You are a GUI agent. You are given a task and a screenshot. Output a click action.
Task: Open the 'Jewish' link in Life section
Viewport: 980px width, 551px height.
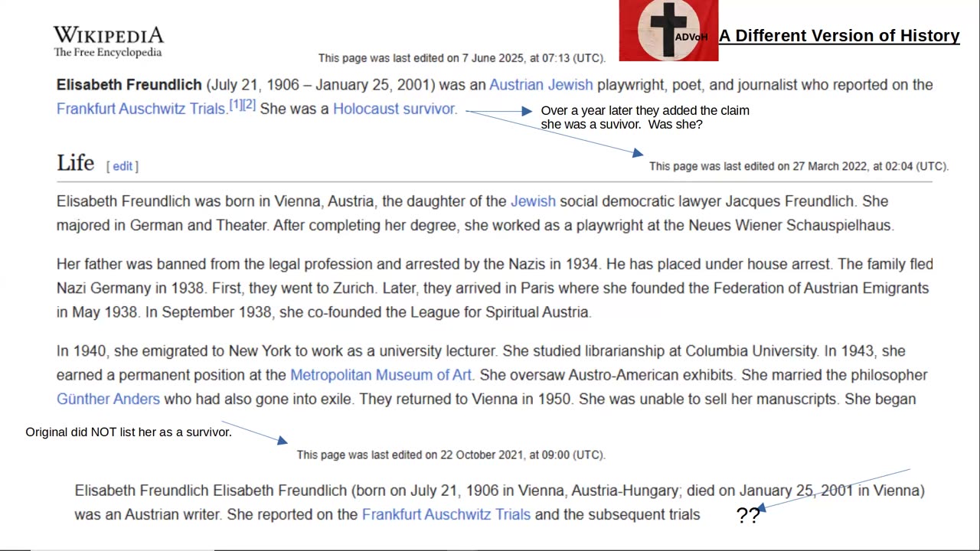(x=533, y=201)
